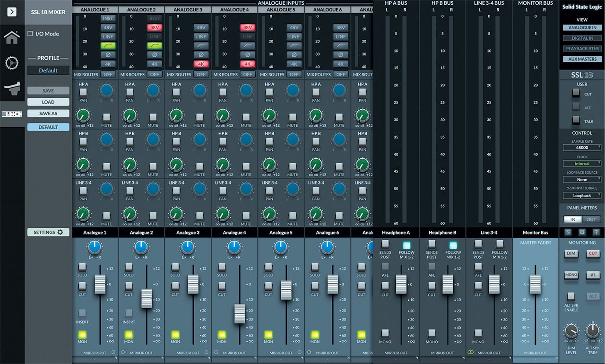Open the Clock dropdown set to Internal
This screenshot has height=364, width=605.
coord(581,163)
